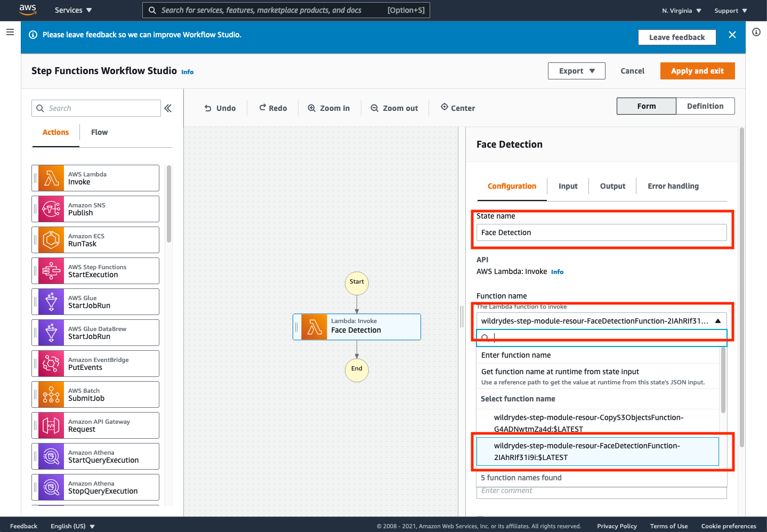Click the Enter comment field
Image resolution: width=767 pixels, height=532 pixels.
(x=601, y=492)
